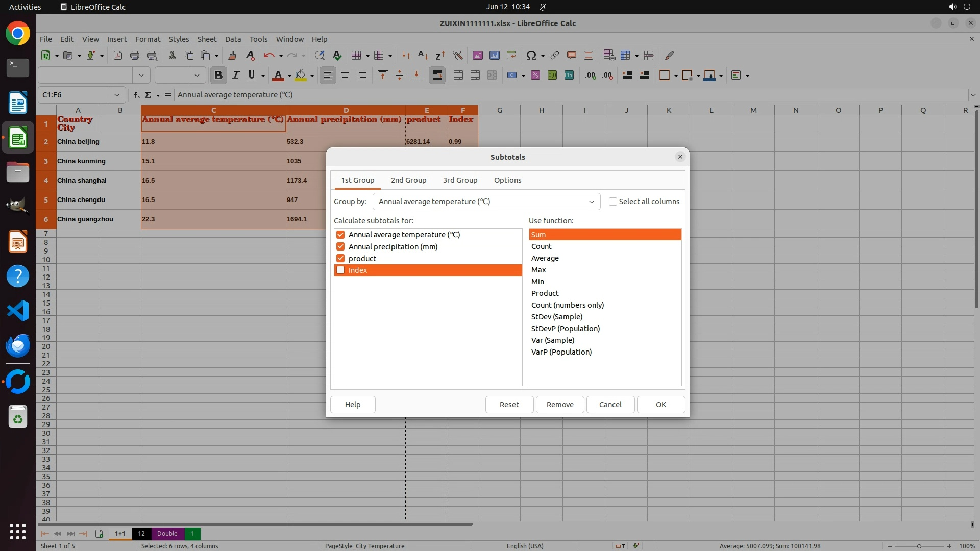Open the Name Box dropdown arrow
Image resolution: width=980 pixels, height=551 pixels.
[117, 95]
